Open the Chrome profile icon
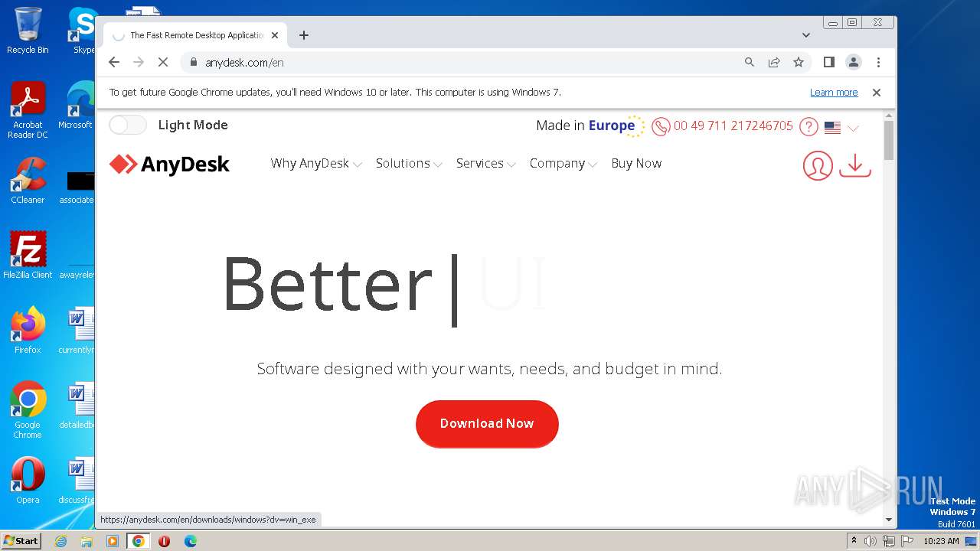Image resolution: width=980 pixels, height=551 pixels. [x=854, y=62]
